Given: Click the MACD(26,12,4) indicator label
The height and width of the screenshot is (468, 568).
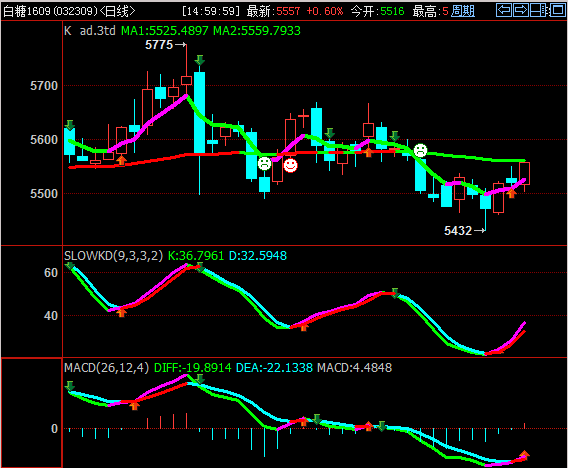Looking at the screenshot, I should 106,368.
